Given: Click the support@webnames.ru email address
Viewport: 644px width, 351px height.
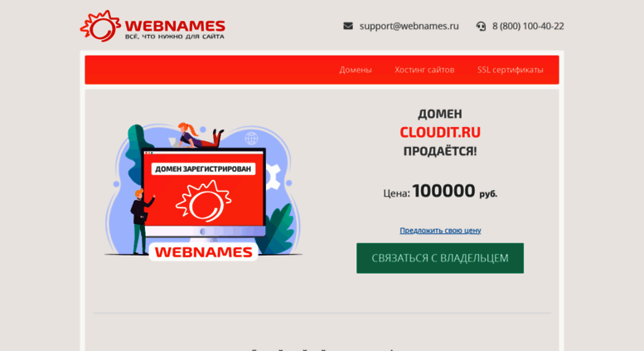Looking at the screenshot, I should coord(409,26).
